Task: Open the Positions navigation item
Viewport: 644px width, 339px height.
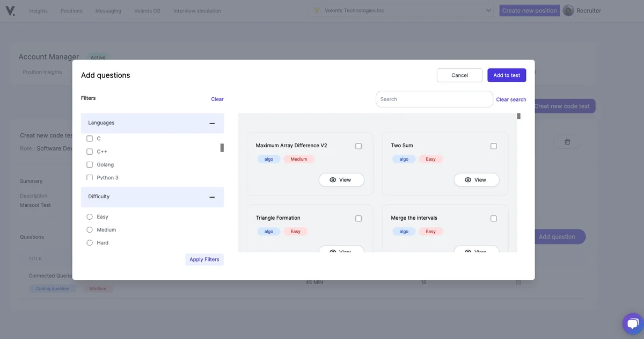Action: point(71,11)
